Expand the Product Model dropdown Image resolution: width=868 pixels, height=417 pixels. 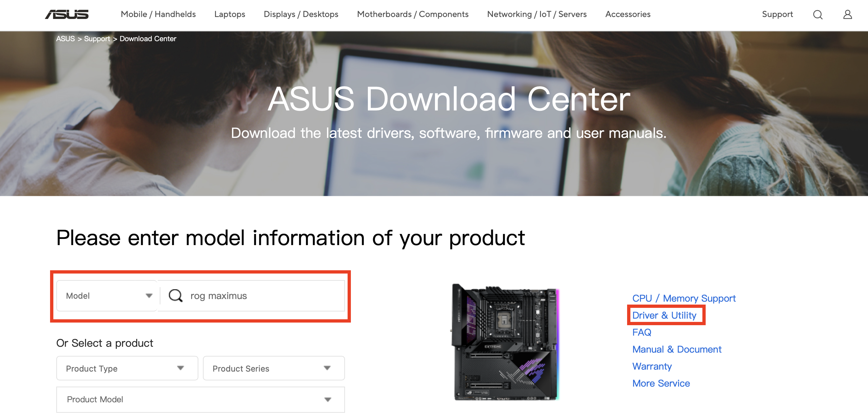click(201, 399)
